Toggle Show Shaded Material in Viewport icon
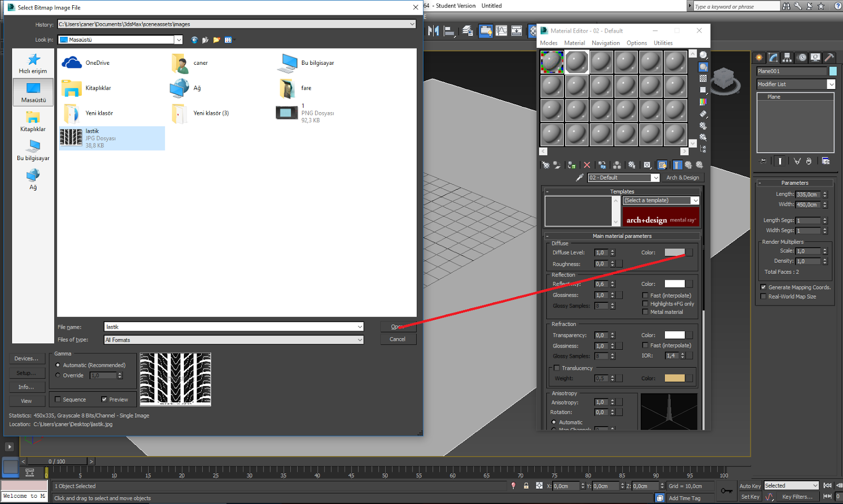Viewport: 843px width, 504px height. tap(662, 165)
